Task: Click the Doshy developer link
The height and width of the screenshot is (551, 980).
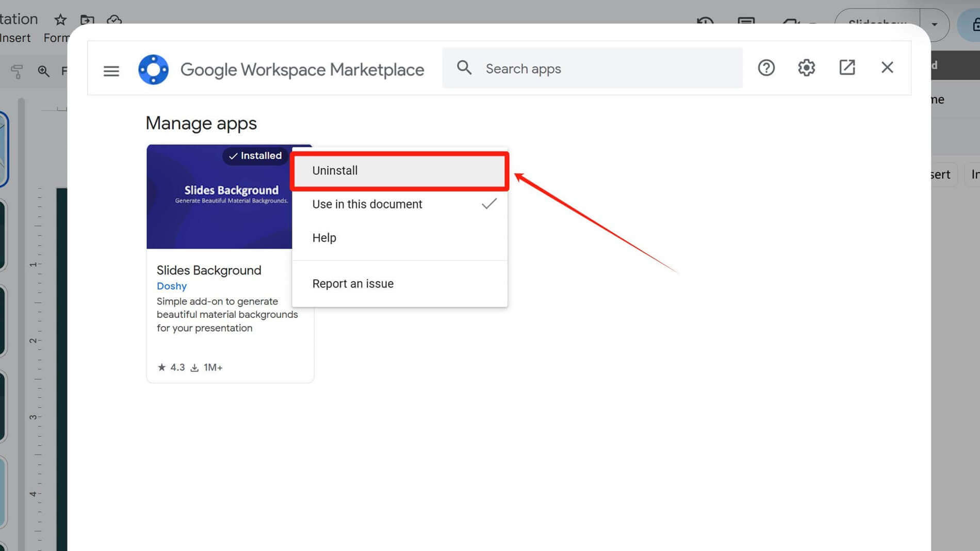Action: point(172,286)
